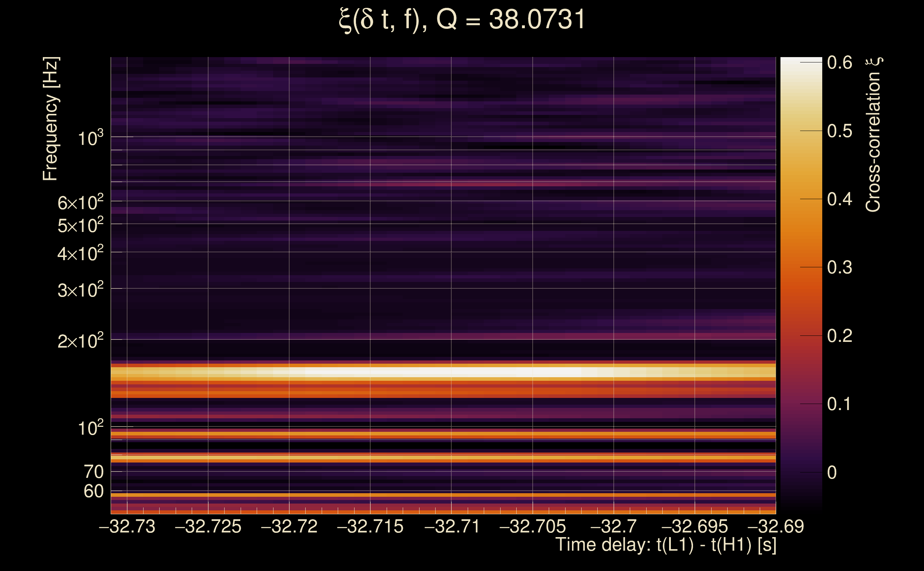The height and width of the screenshot is (571, 924).
Task: Click the 10² frequency tick label
Action: (x=90, y=428)
